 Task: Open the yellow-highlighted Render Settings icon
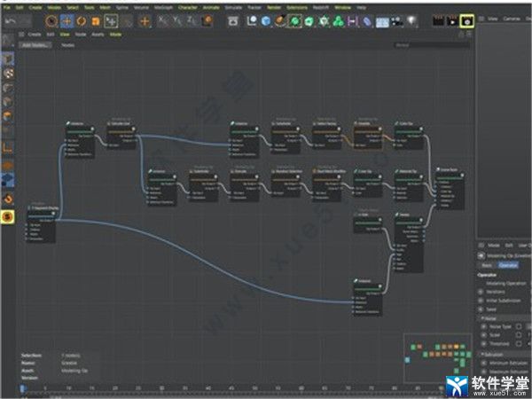tap(467, 21)
